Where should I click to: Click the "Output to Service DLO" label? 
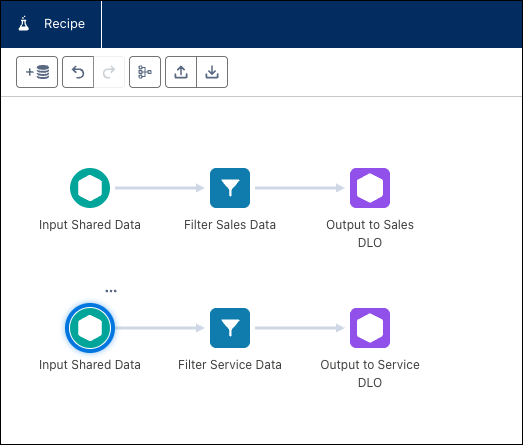point(370,374)
